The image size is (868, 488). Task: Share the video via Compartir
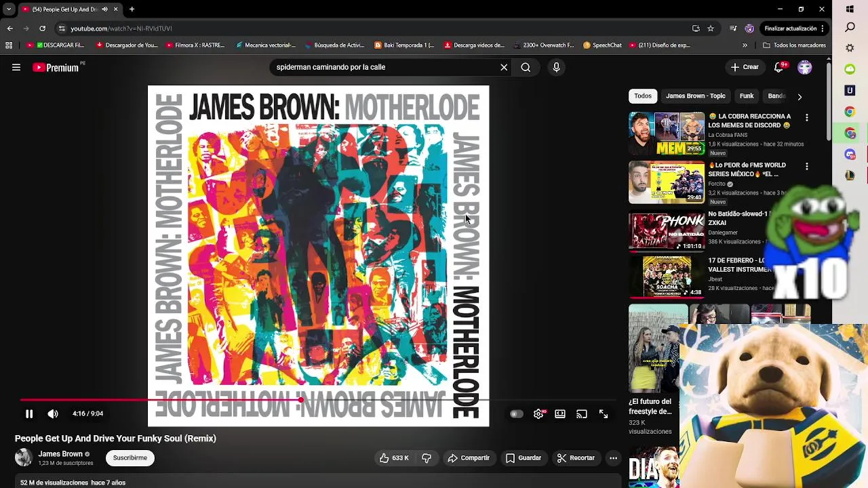(x=469, y=458)
